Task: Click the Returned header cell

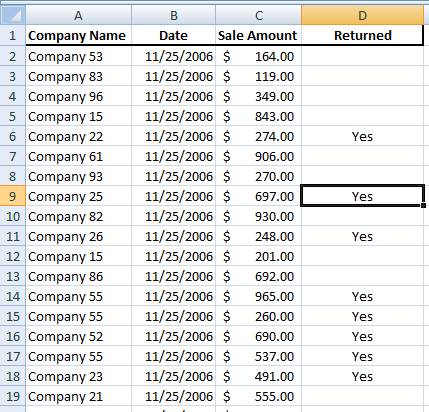Action: click(362, 35)
